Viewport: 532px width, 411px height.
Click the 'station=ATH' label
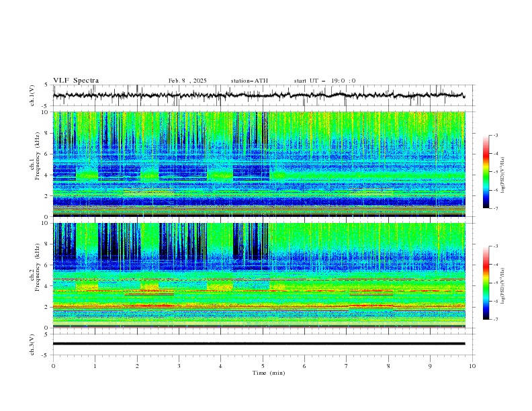(x=249, y=81)
